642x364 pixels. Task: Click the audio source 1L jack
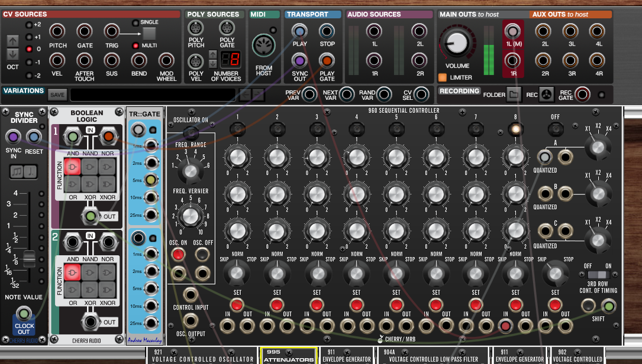[x=374, y=31]
